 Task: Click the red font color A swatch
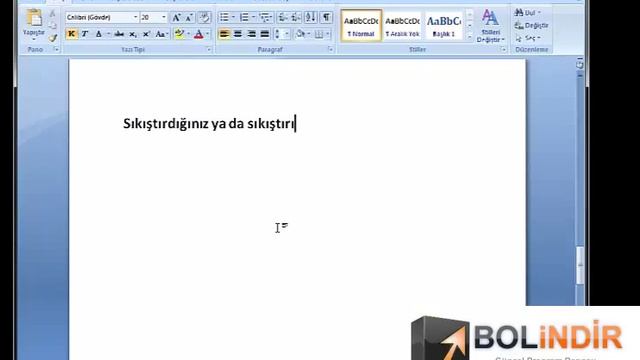click(199, 34)
